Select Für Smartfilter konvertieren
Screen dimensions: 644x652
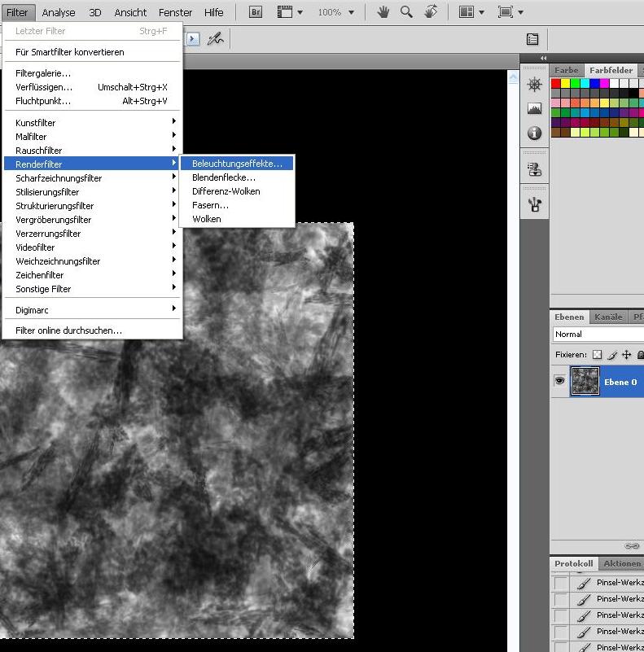pos(70,52)
